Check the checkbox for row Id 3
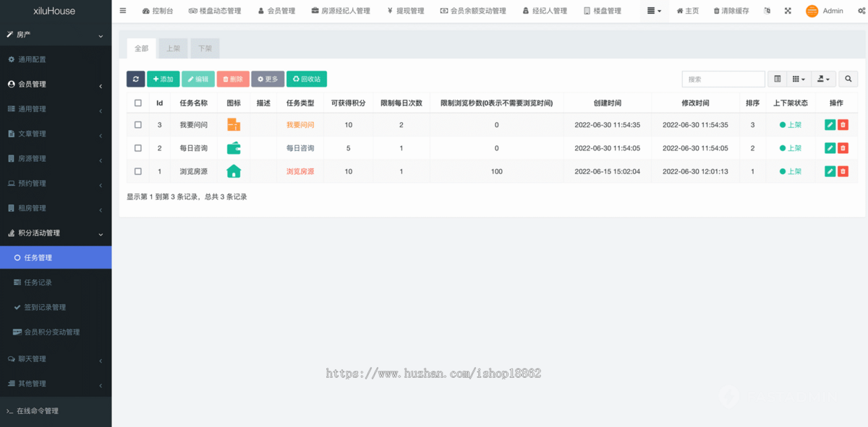868x427 pixels. coord(137,124)
